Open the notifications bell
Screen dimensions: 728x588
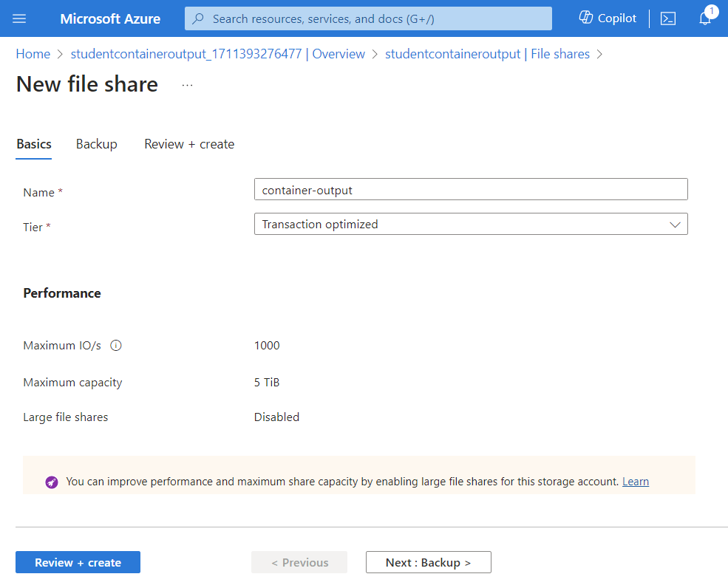(705, 18)
